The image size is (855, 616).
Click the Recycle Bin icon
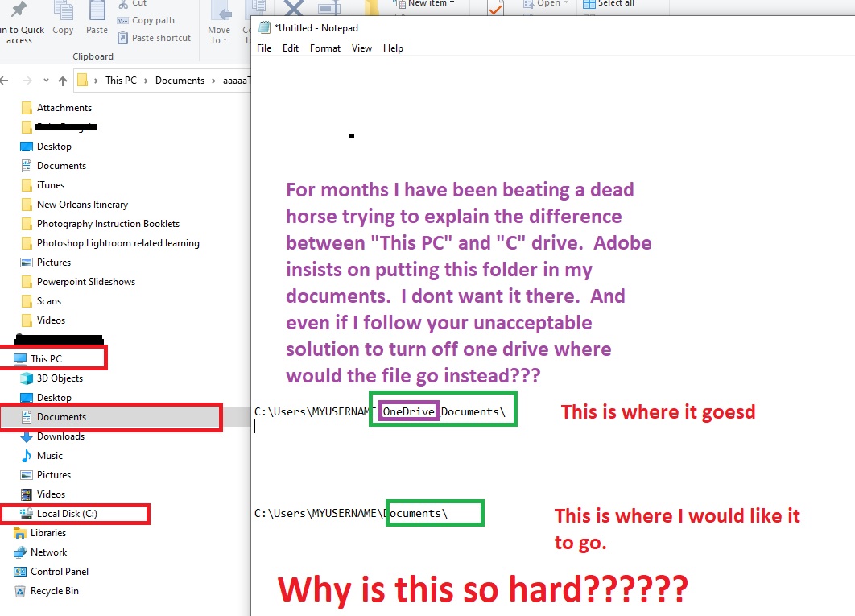point(20,591)
